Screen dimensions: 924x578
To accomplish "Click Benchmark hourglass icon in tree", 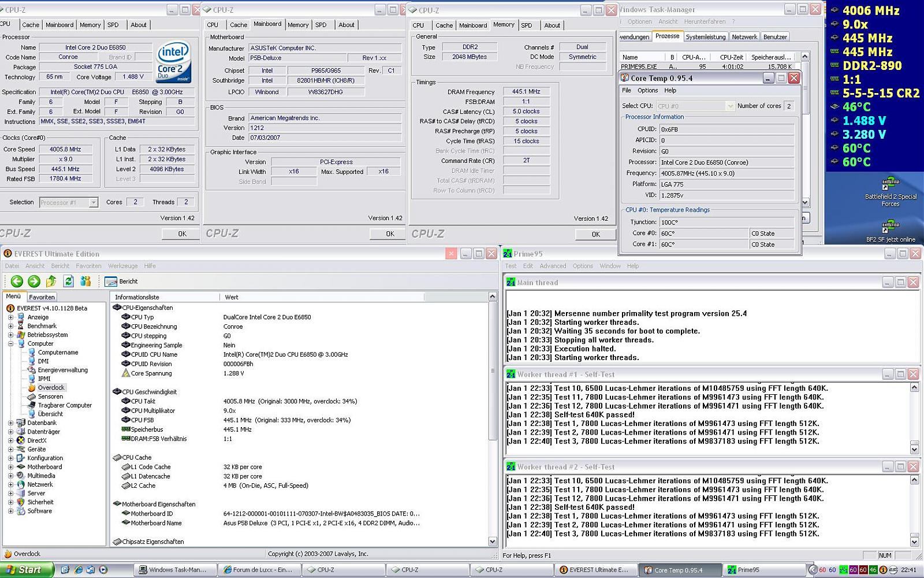I will (21, 326).
